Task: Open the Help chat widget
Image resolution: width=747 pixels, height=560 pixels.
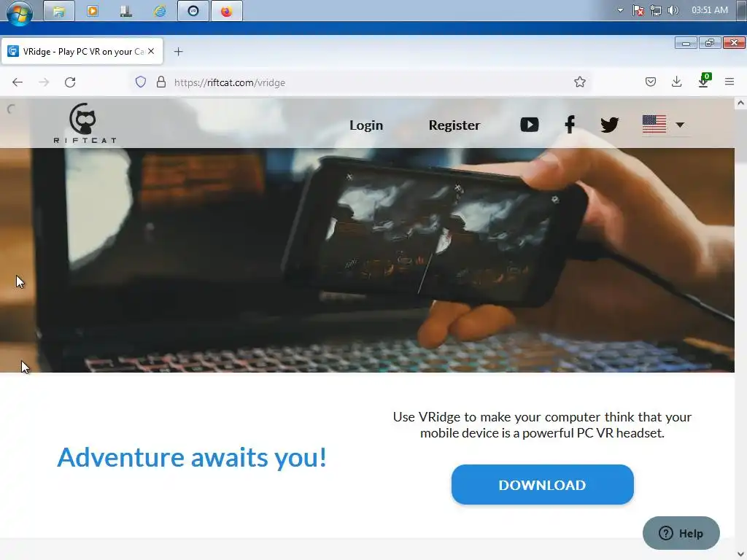Action: click(681, 533)
